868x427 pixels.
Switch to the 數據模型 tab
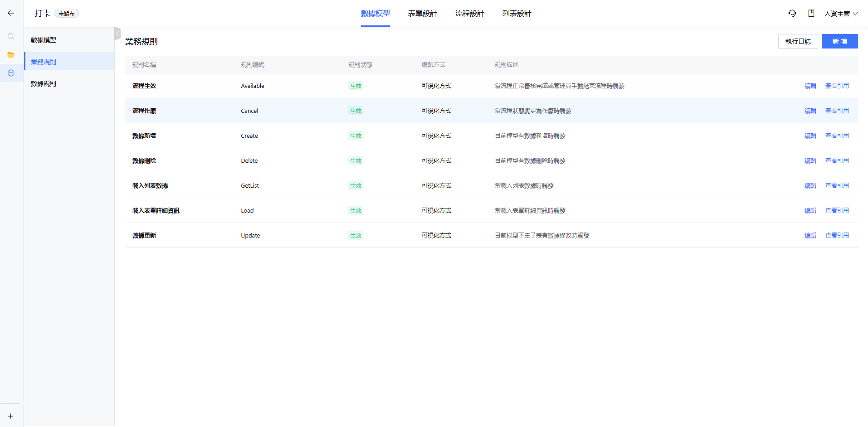pos(375,14)
